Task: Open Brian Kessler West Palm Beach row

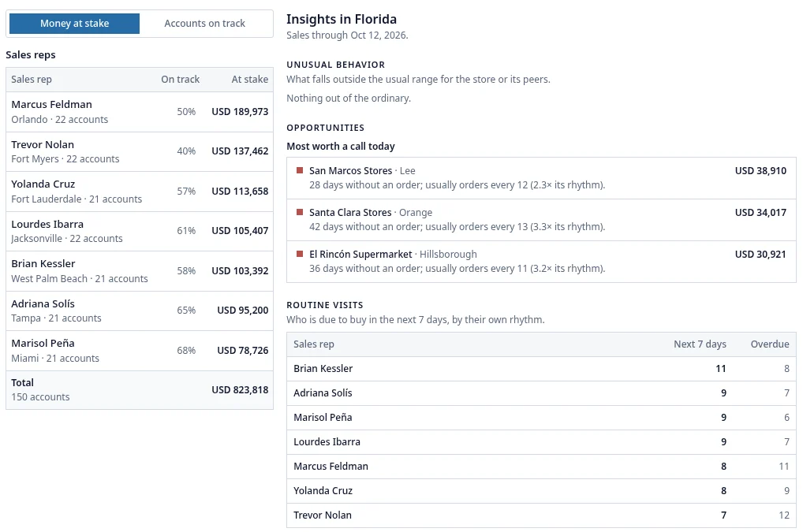Action: click(140, 271)
